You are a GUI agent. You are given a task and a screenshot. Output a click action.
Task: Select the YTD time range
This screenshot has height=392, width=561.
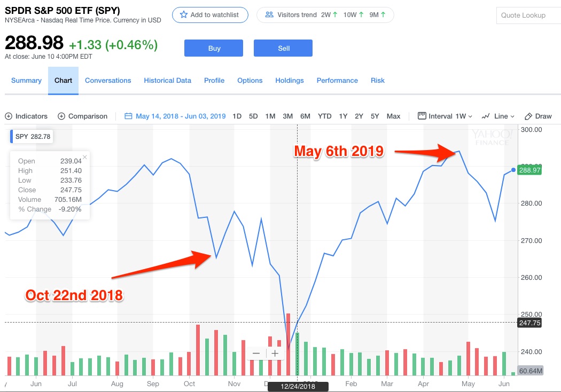(324, 116)
